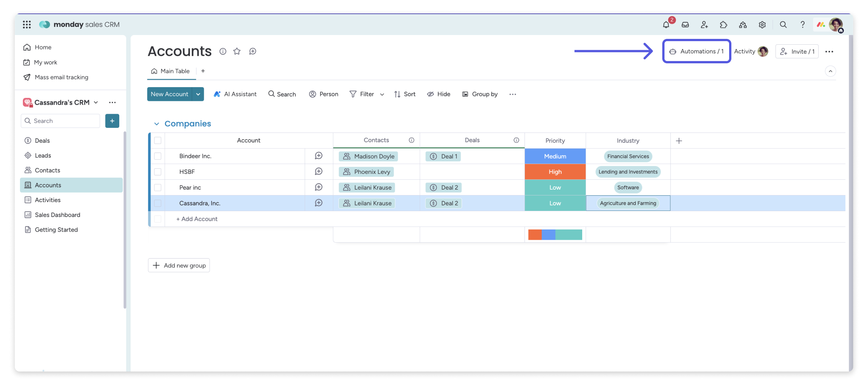Open the AI Assistant
This screenshot has width=868, height=385.
tap(235, 94)
